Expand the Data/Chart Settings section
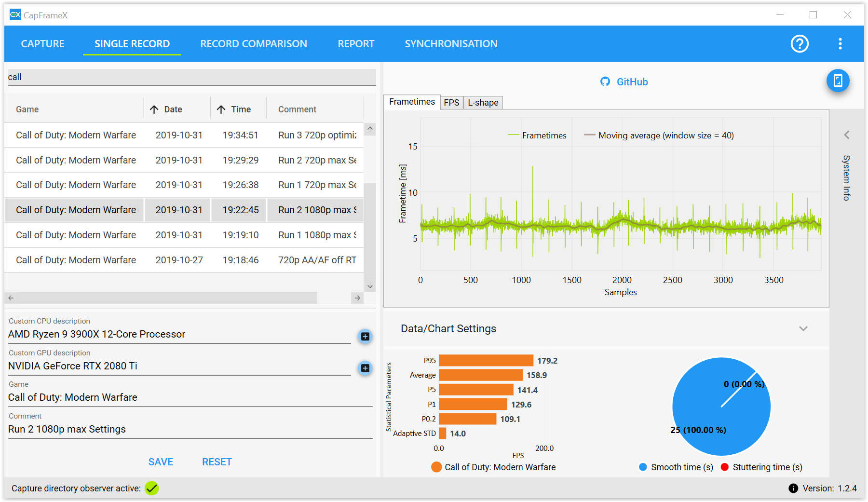Viewport: 868px width, 502px height. (x=803, y=329)
